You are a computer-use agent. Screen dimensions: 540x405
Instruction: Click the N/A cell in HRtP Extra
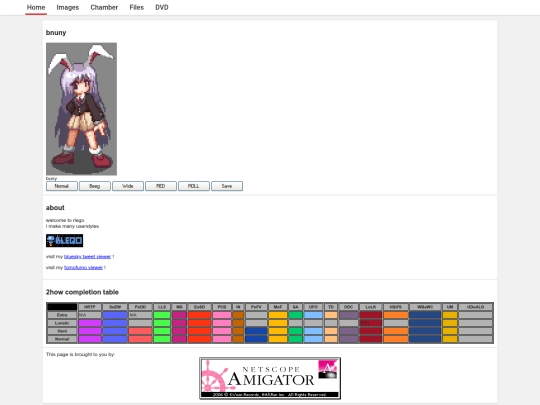(90, 315)
